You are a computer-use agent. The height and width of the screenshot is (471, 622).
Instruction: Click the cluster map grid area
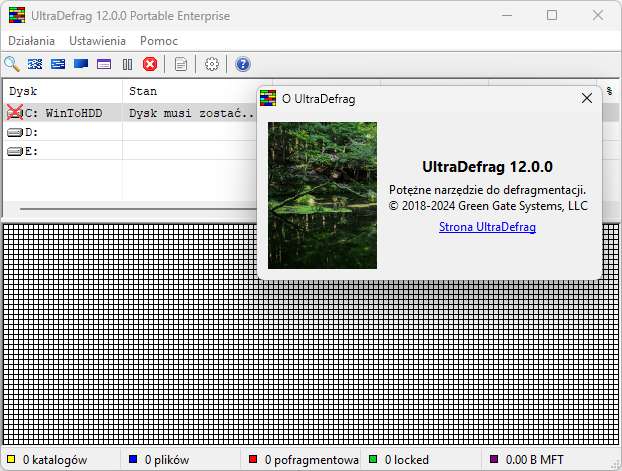311,334
